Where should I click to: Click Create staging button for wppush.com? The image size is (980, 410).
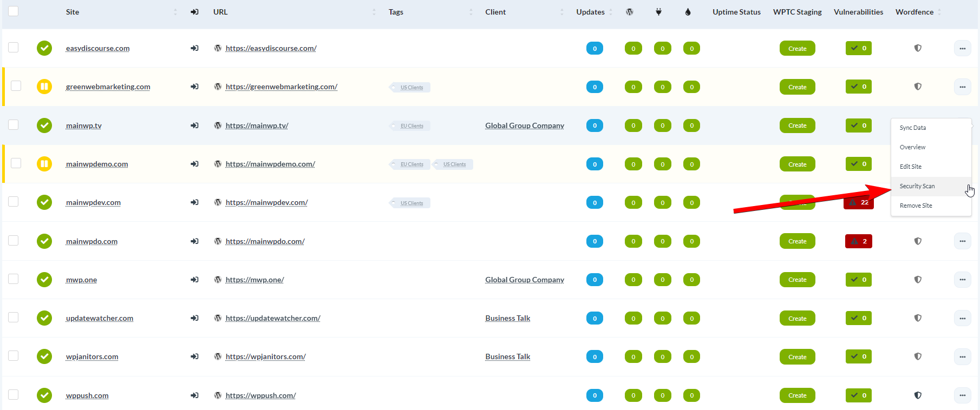coord(797,395)
